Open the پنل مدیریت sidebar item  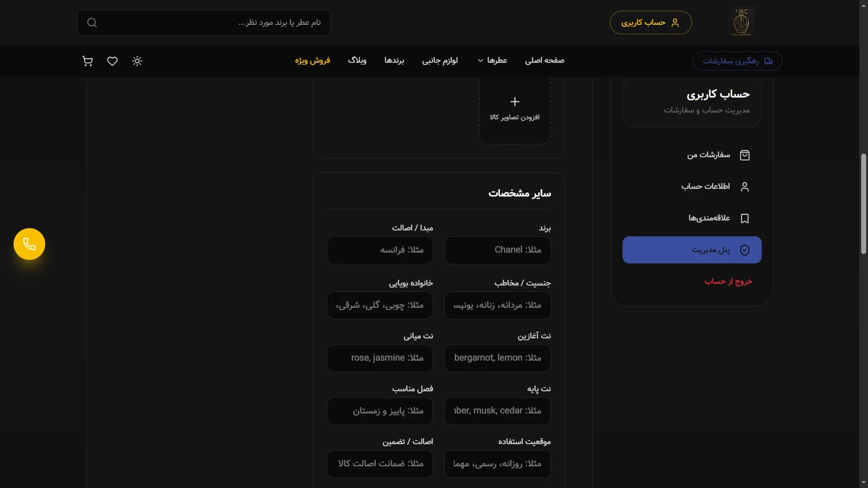click(x=692, y=250)
